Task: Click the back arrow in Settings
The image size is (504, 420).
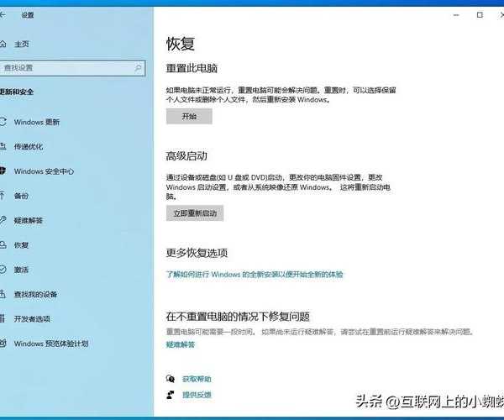Action: (3, 15)
